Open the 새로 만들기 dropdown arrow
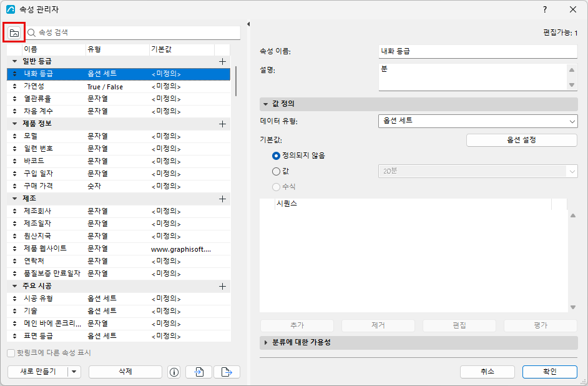 pyautogui.click(x=74, y=372)
